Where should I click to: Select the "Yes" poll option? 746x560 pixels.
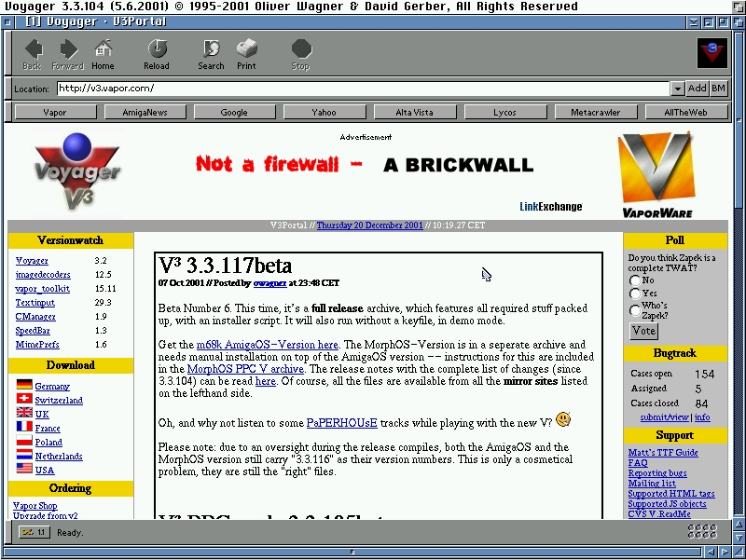[635, 294]
